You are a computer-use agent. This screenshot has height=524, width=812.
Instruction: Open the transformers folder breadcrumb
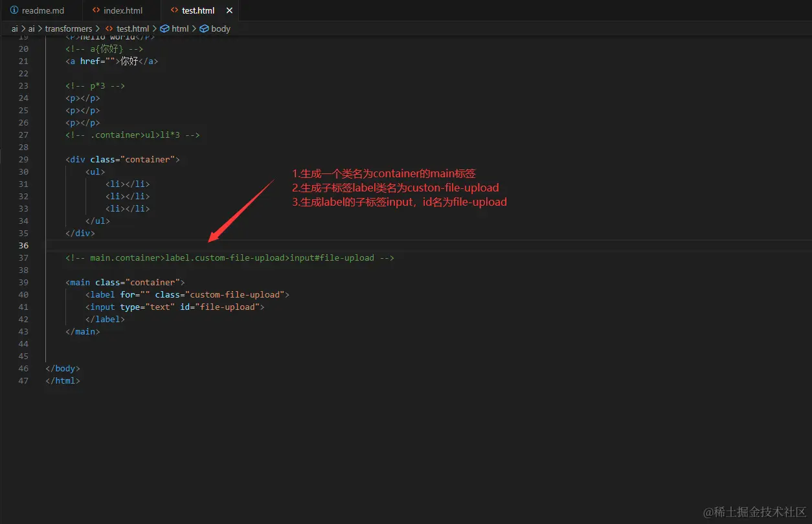[69, 28]
